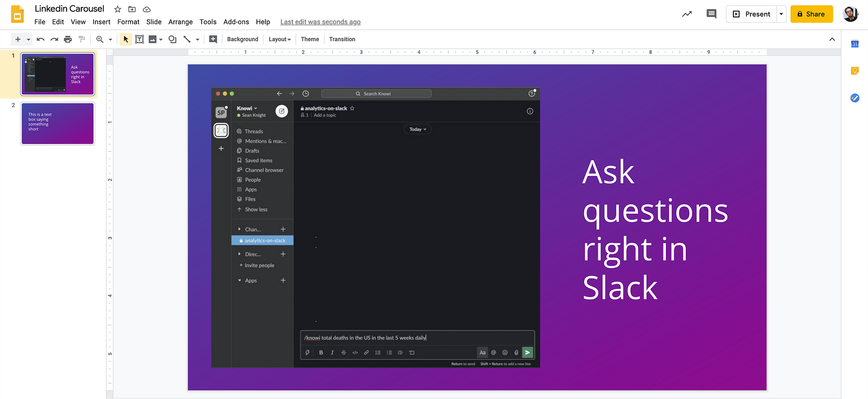Click the Linkedin Carousel document title
The width and height of the screenshot is (868, 399).
click(x=69, y=9)
